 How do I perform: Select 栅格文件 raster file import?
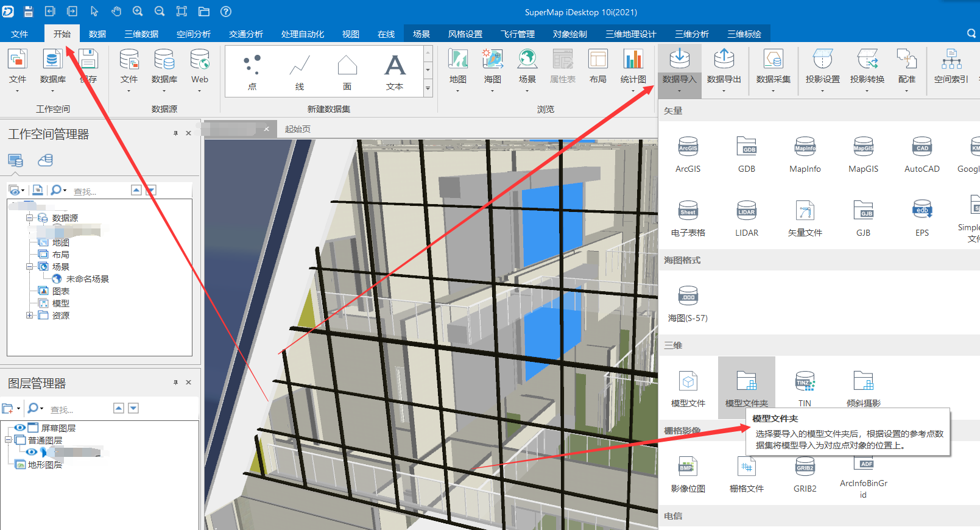pos(746,475)
